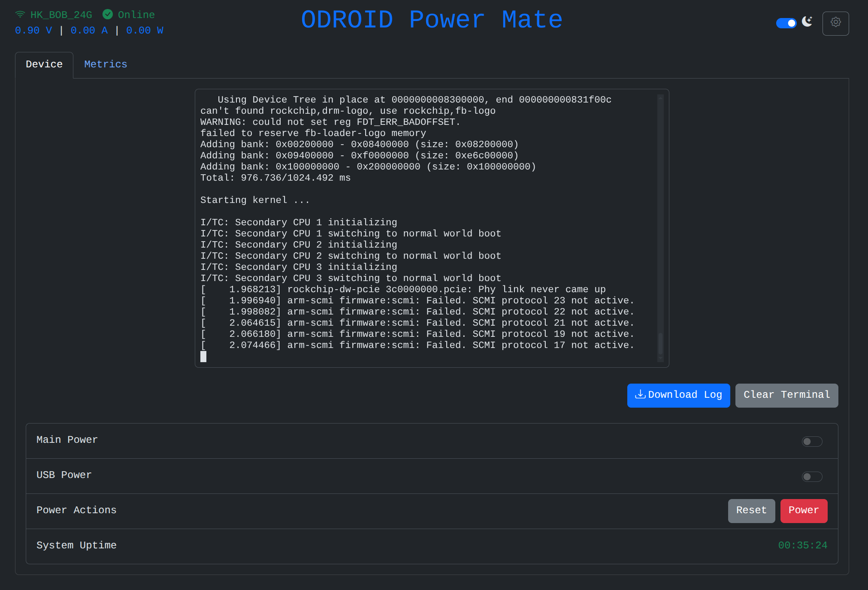Enable the USB Power toggle
Viewport: 868px width, 590px height.
click(812, 476)
